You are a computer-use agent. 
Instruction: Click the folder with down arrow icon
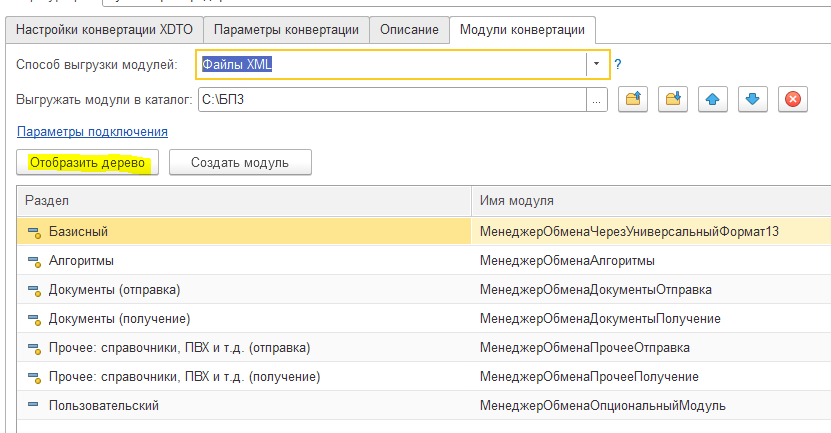pyautogui.click(x=673, y=99)
